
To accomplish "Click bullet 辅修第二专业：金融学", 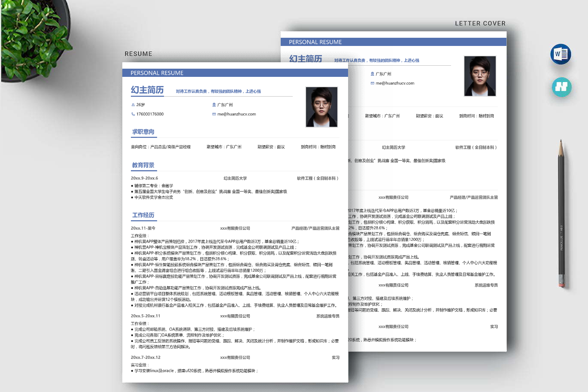I will coord(152,186).
